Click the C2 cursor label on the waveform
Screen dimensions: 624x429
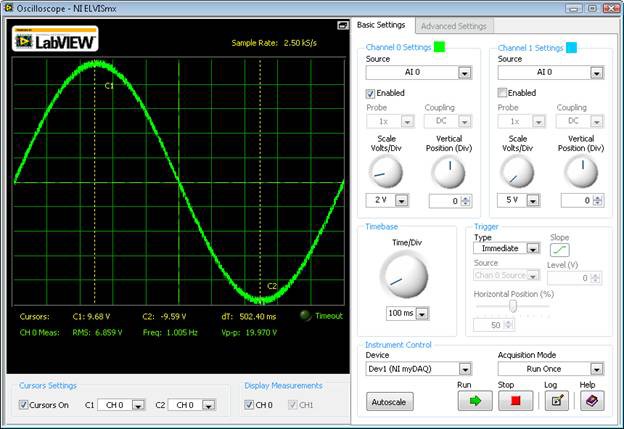tap(272, 286)
